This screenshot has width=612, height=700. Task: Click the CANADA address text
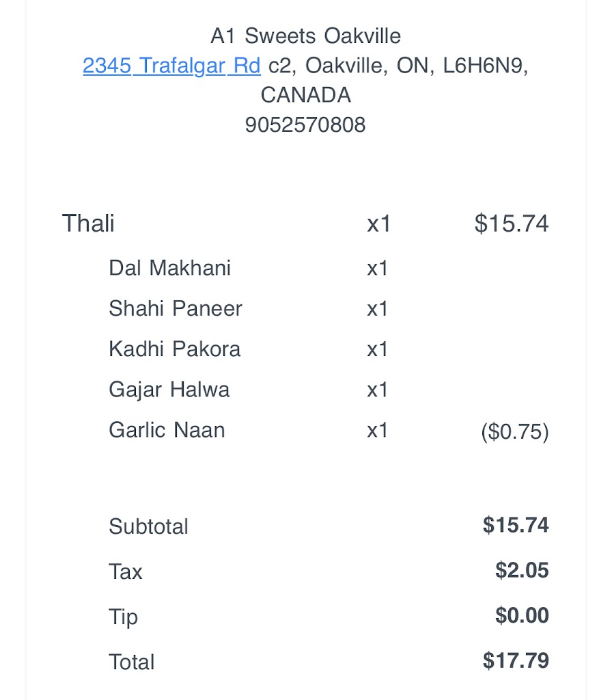point(305,95)
